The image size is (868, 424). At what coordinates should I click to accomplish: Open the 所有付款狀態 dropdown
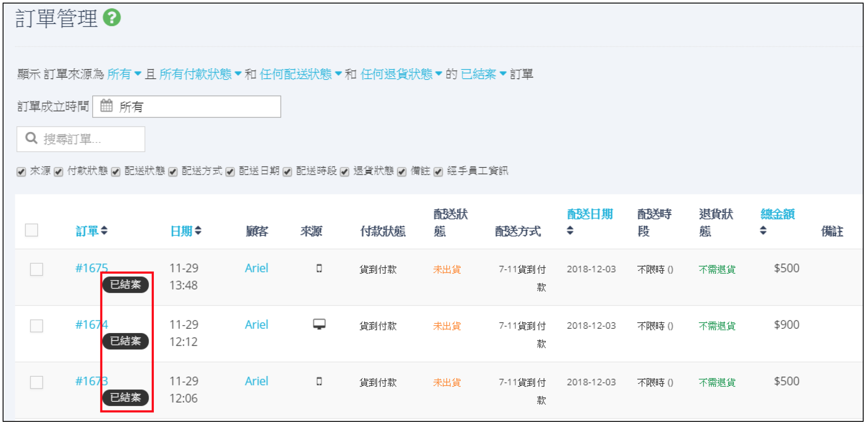[x=200, y=74]
